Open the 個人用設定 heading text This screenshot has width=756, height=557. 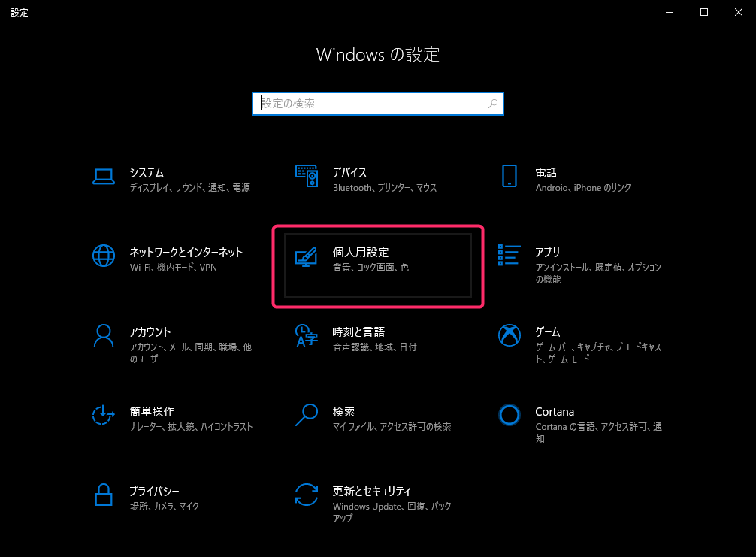point(361,253)
